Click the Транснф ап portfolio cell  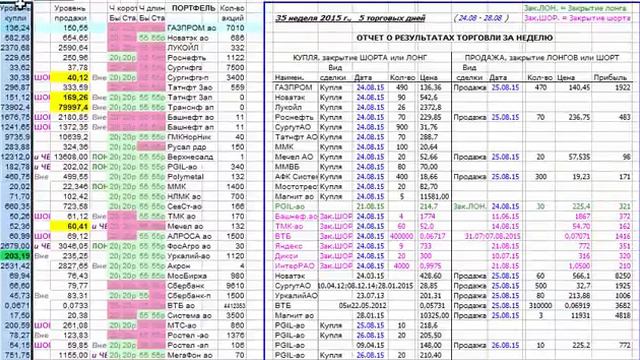tap(192, 107)
